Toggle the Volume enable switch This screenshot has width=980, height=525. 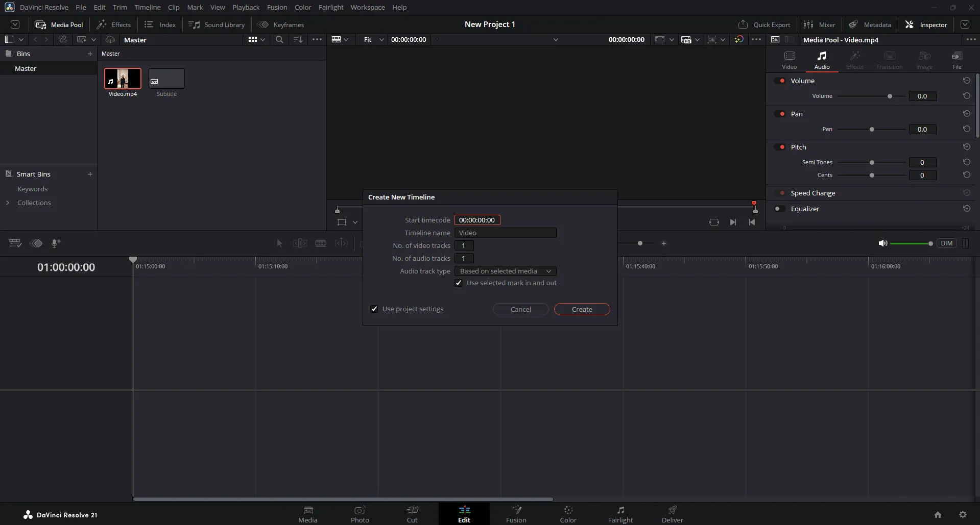[x=780, y=81]
